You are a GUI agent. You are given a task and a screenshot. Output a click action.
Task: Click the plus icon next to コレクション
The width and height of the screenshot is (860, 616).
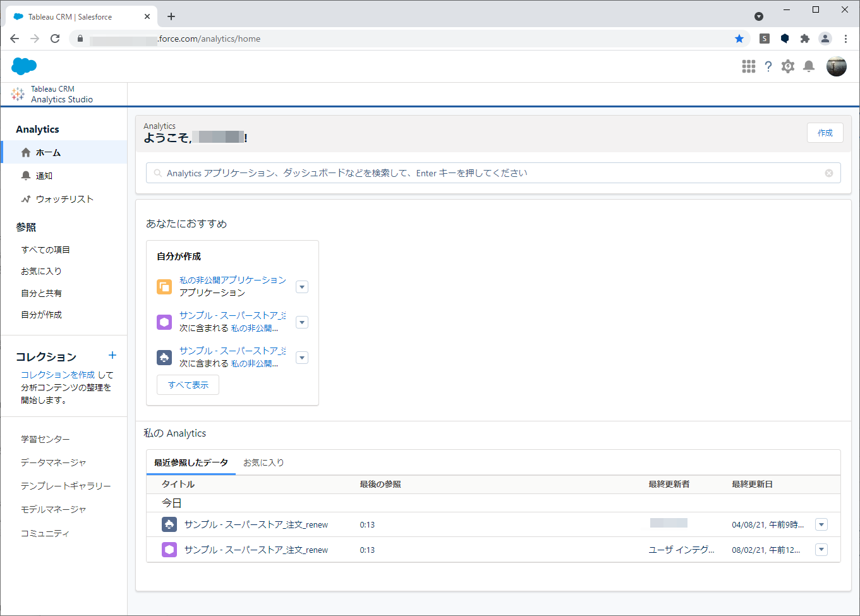pos(112,356)
